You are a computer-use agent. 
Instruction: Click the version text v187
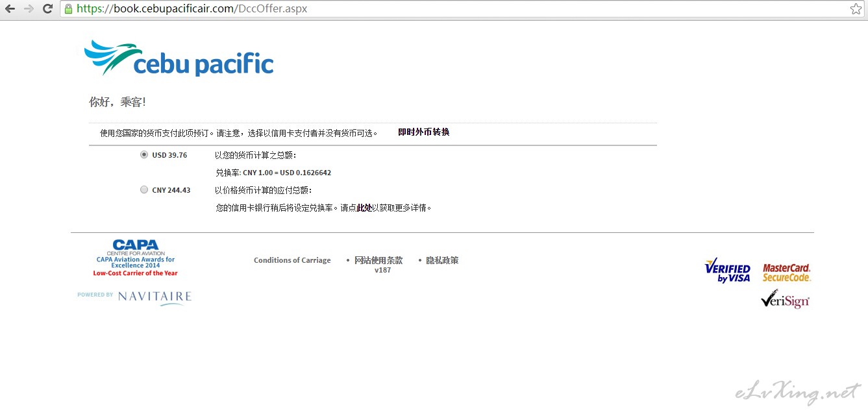[x=383, y=270]
